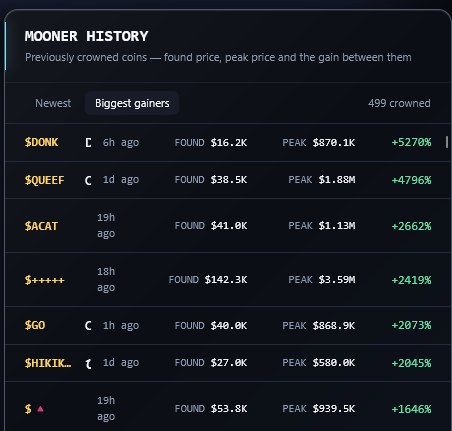Click the '1d ago' time in the $HIKIK… row
452x431 pixels.
click(x=121, y=363)
